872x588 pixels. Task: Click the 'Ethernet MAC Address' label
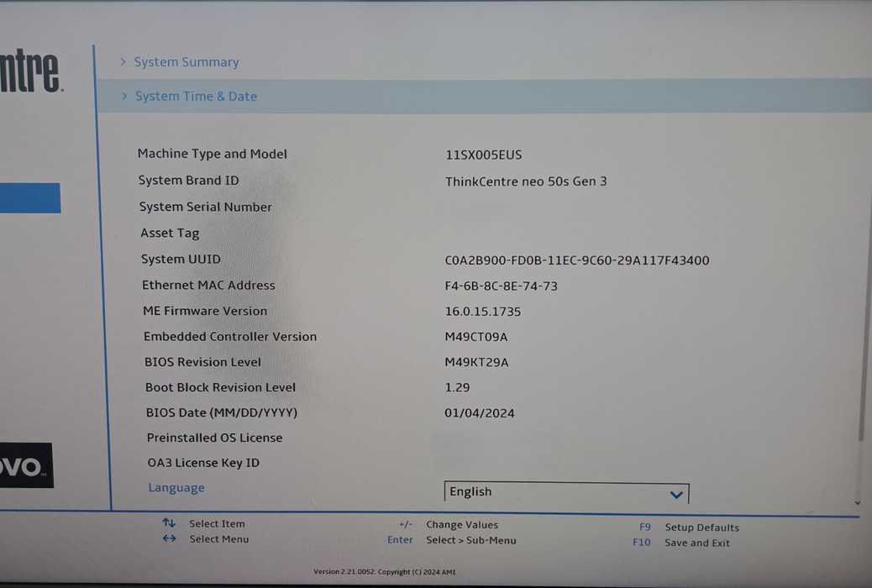pyautogui.click(x=208, y=286)
